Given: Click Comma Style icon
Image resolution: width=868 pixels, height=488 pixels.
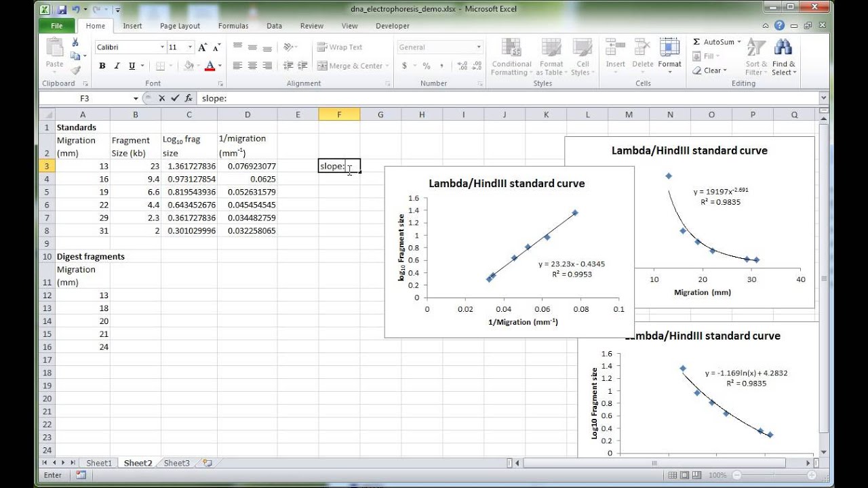Looking at the screenshot, I should click(442, 66).
